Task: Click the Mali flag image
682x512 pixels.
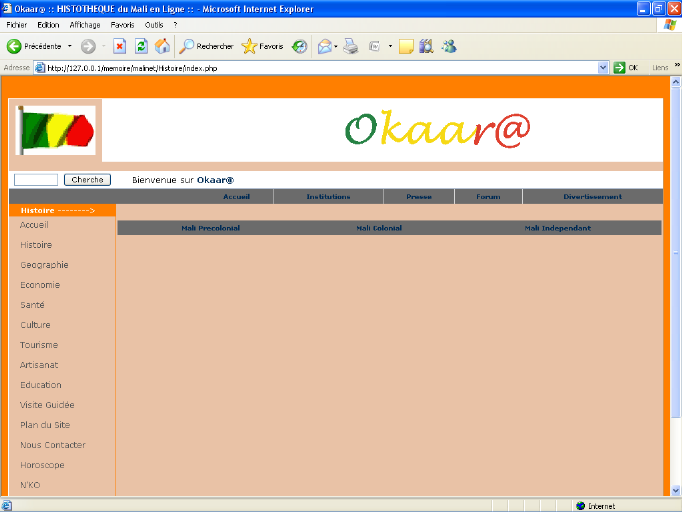Action: [56, 131]
